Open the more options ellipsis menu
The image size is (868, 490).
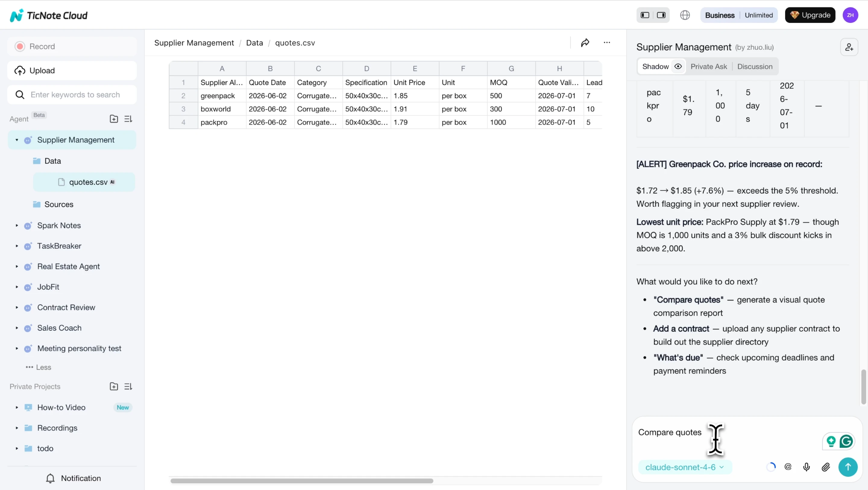tap(607, 42)
